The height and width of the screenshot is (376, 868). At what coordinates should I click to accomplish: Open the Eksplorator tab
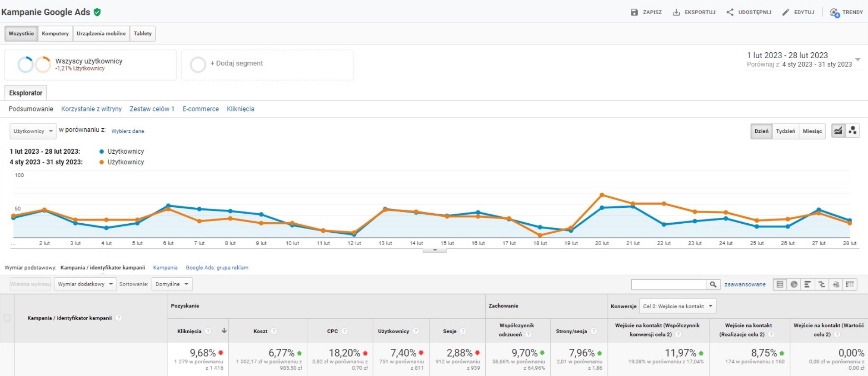pos(26,93)
